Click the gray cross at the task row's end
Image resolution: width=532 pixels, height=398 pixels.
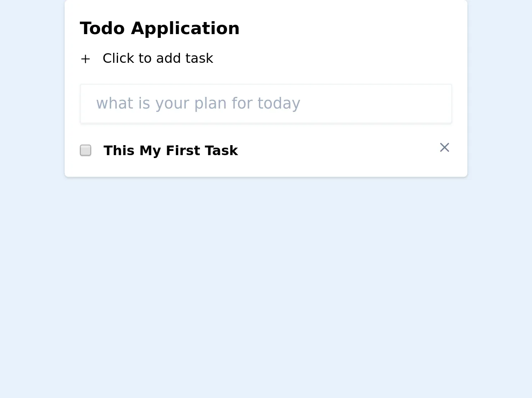coord(444,148)
